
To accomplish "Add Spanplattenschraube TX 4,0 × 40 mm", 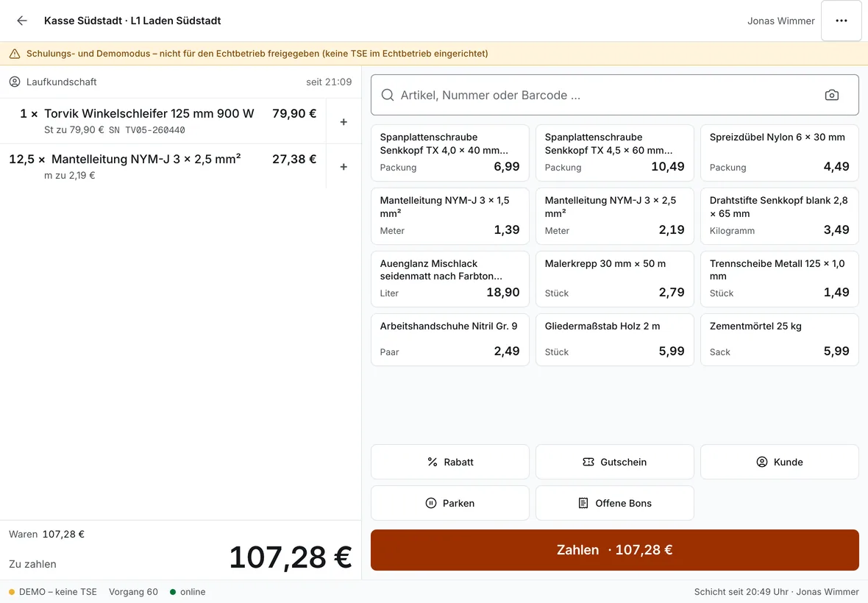I will [x=450, y=153].
